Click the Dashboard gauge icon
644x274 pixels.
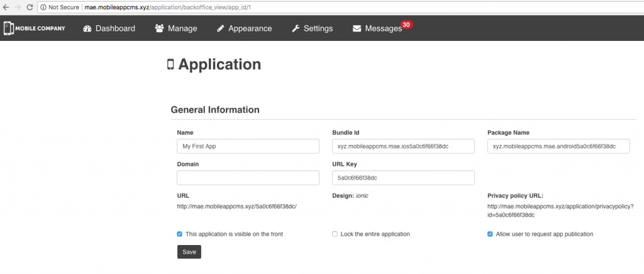[x=87, y=28]
